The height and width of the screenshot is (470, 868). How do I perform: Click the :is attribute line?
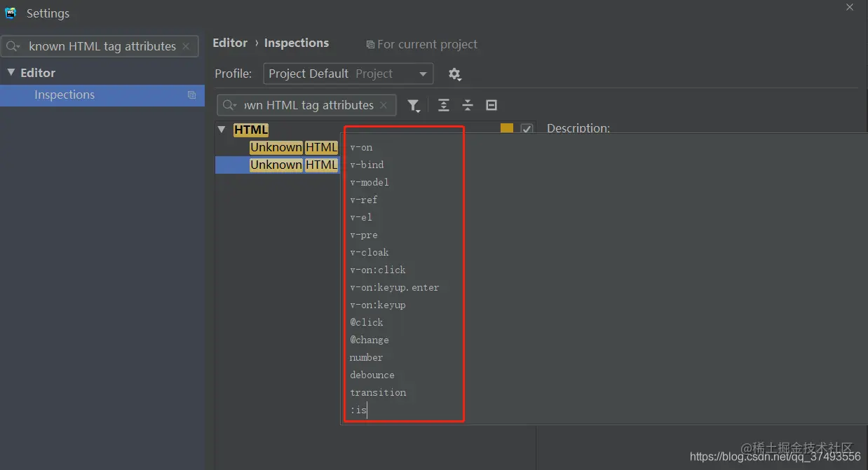(x=358, y=410)
